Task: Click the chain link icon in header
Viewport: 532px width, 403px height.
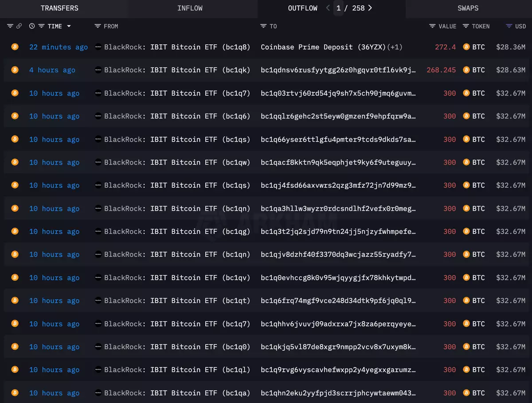Action: [x=19, y=26]
